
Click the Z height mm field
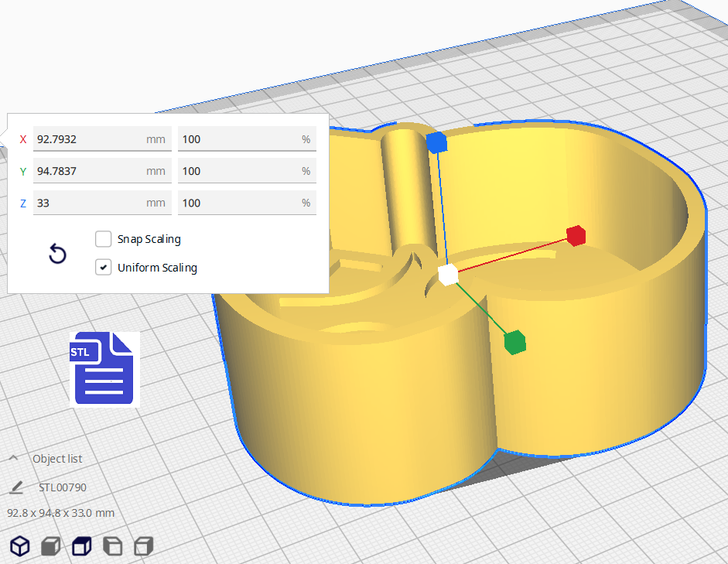point(89,203)
